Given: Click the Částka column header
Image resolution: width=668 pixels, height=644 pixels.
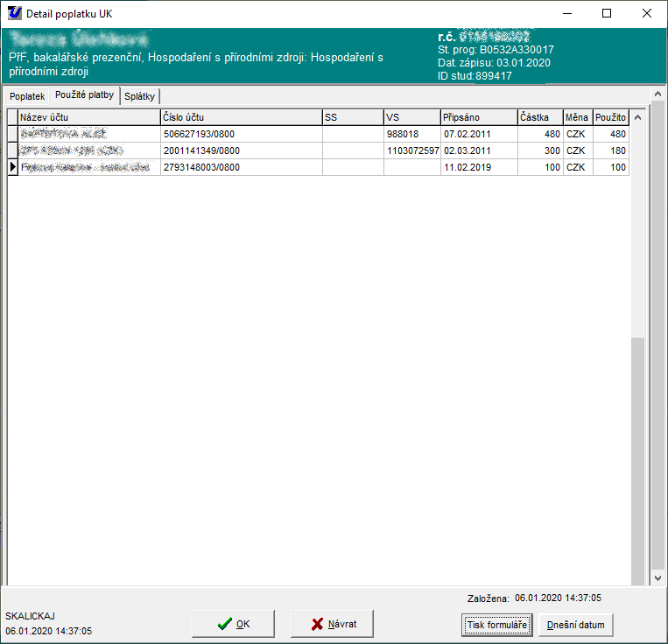Looking at the screenshot, I should [539, 117].
